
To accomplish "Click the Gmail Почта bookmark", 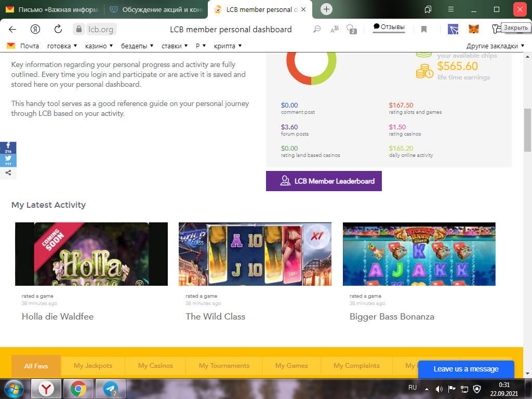I will 23,46.
